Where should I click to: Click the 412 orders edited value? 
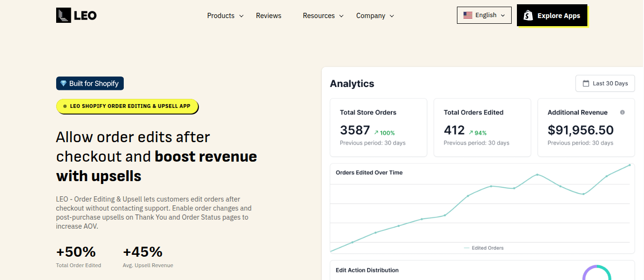[454, 130]
